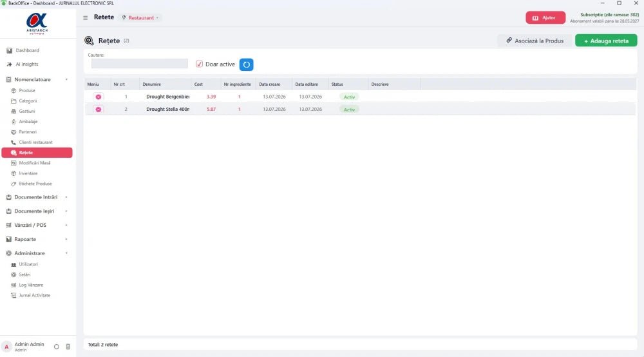Open AI Insights
The image size is (644, 357).
point(26,64)
